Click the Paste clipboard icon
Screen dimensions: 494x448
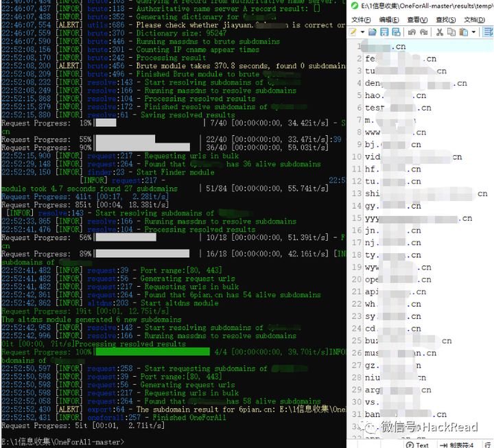coord(463,32)
